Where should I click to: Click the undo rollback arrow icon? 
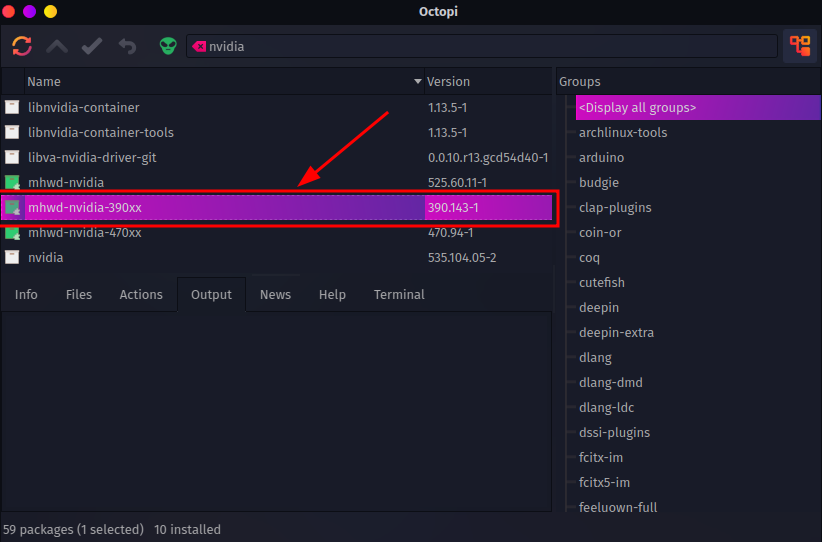click(127, 47)
